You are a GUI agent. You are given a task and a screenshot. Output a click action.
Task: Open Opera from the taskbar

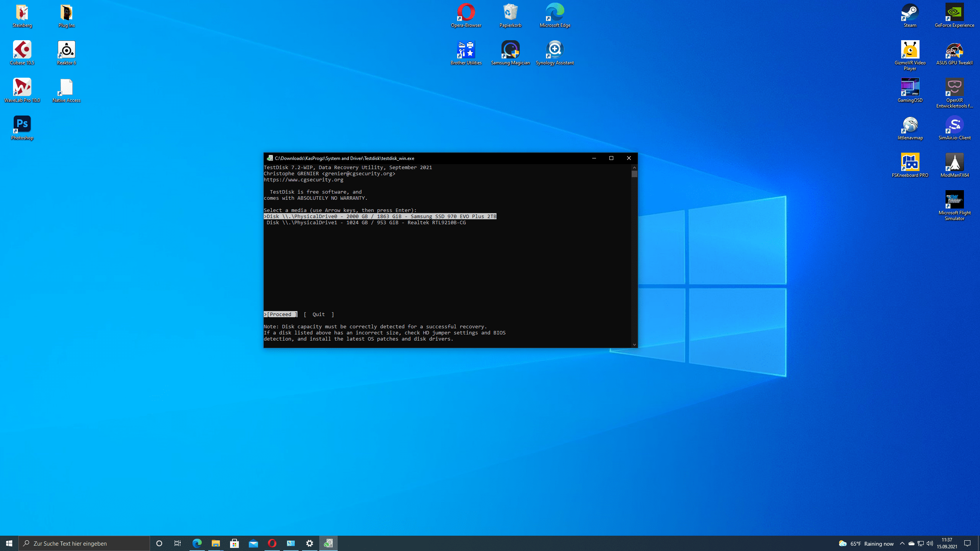point(272,543)
